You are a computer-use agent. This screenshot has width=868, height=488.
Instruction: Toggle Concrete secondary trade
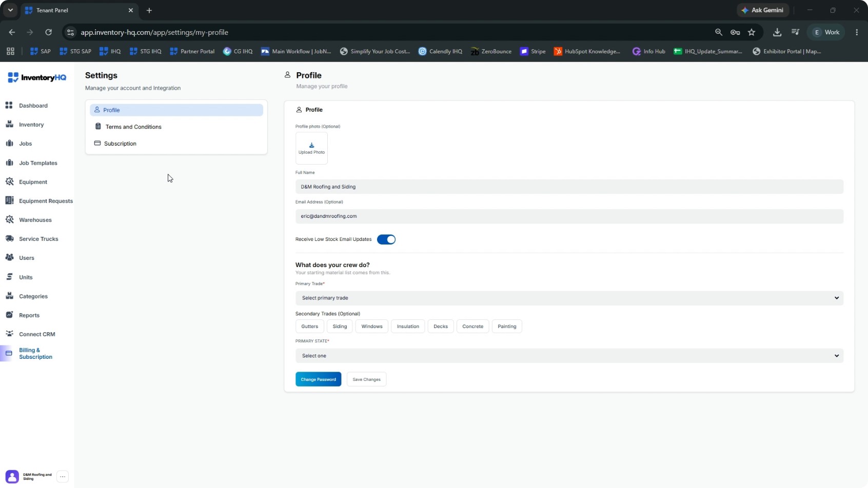[473, 327]
